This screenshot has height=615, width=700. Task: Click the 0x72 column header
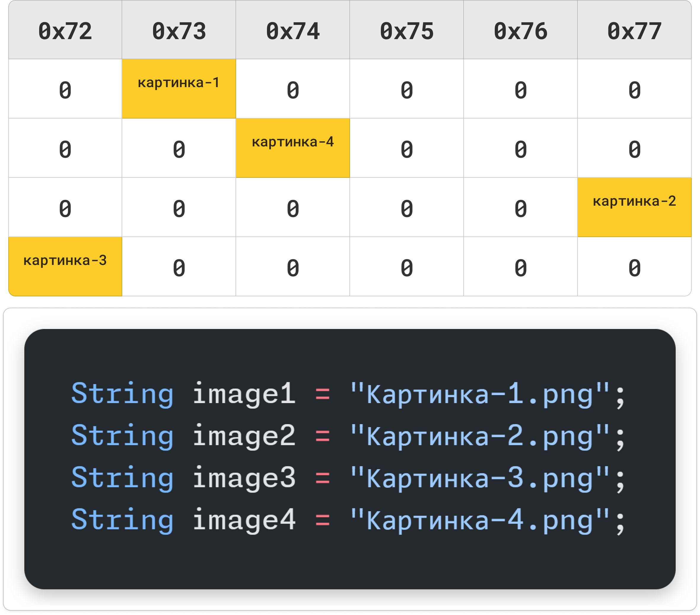click(65, 31)
